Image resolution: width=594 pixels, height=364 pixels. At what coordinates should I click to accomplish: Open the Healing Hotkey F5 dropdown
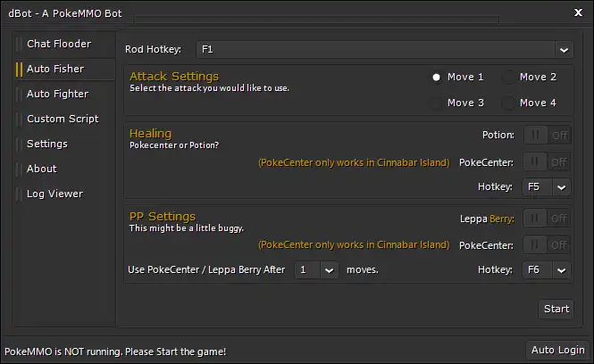coord(547,187)
